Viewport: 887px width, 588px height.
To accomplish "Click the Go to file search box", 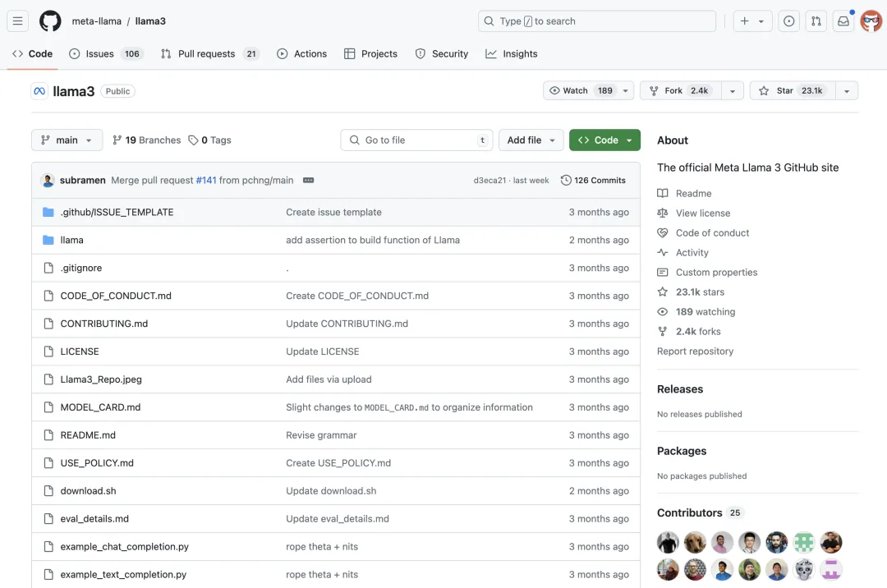I will pyautogui.click(x=416, y=140).
